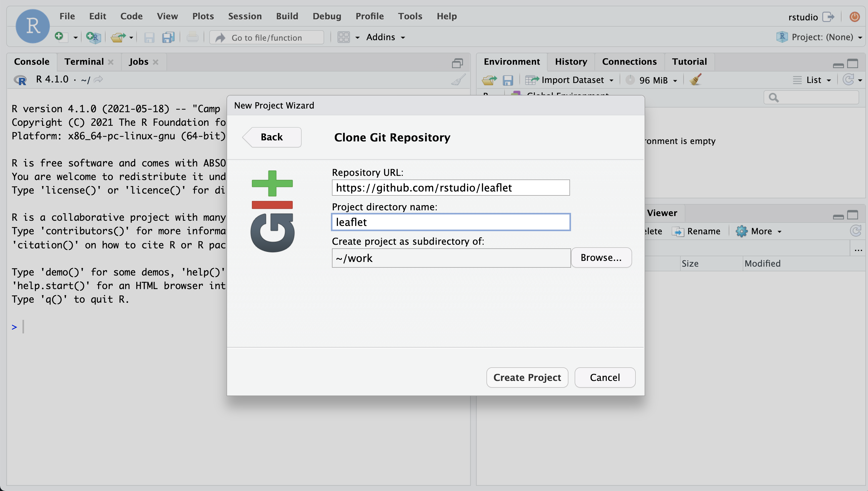
Task: Click the subdirectory path field
Action: [451, 258]
